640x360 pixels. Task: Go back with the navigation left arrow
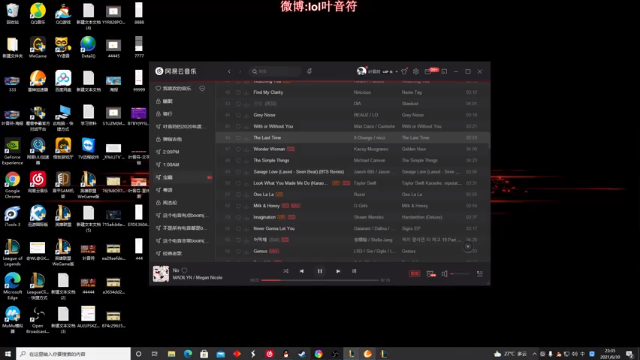point(229,71)
